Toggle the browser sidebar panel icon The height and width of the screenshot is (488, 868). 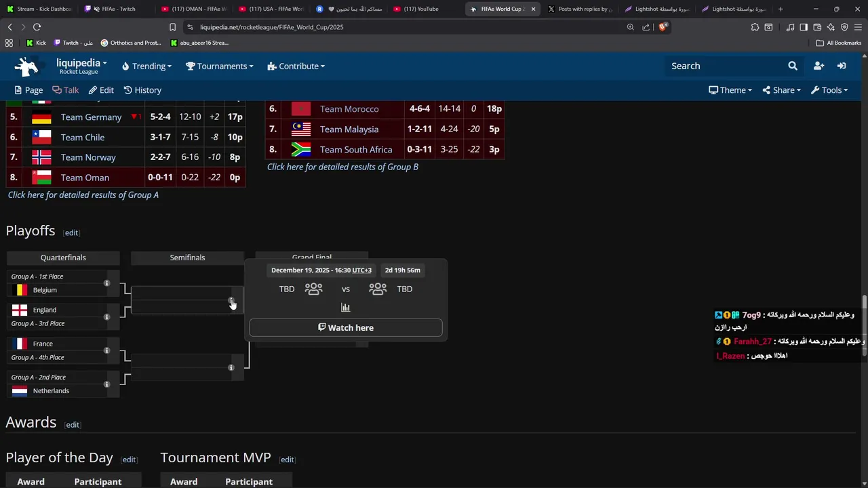(x=804, y=27)
